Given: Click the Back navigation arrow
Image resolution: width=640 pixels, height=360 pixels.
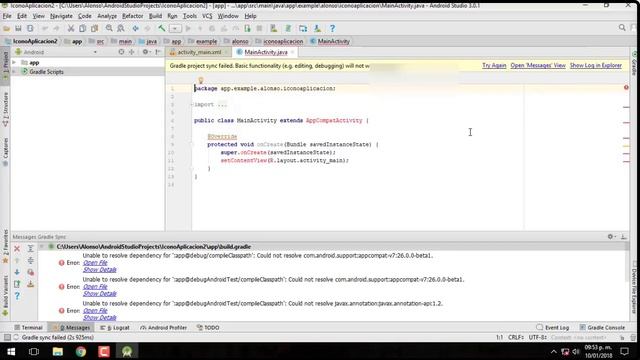Looking at the screenshot, I should [x=136, y=29].
